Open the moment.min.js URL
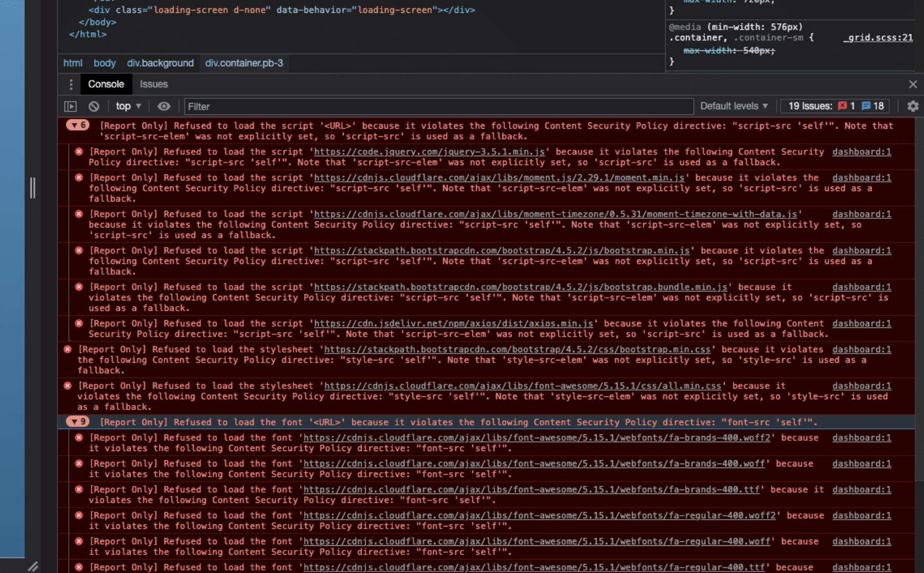 pyautogui.click(x=499, y=178)
